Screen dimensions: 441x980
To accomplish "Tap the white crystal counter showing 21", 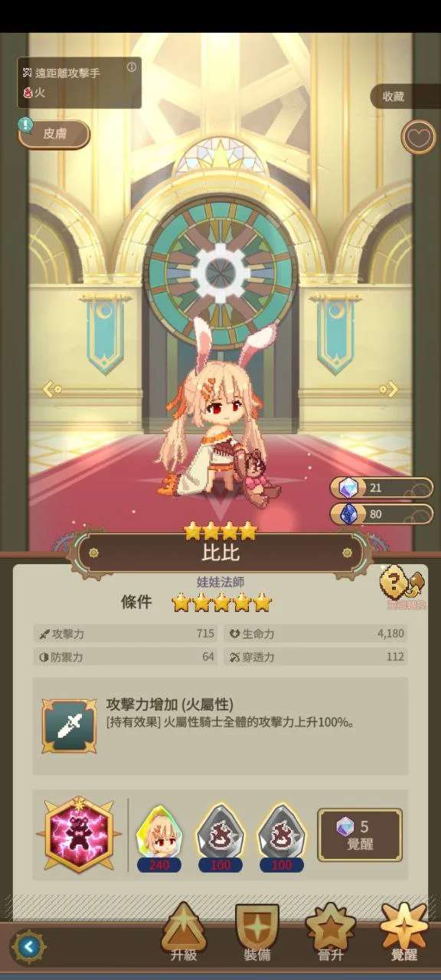I will coord(382,488).
